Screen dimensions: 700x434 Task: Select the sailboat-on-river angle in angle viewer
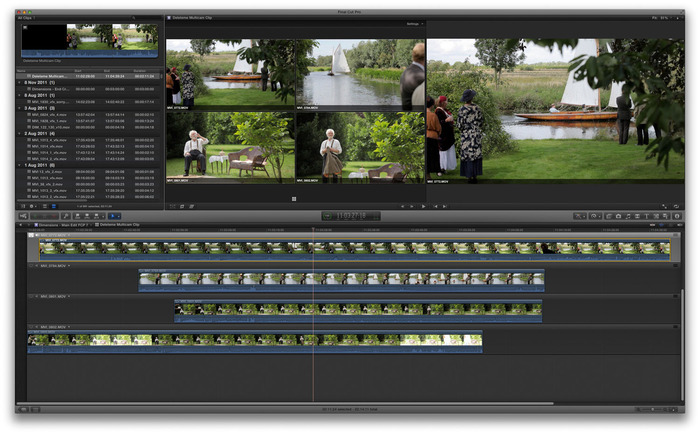(x=360, y=73)
